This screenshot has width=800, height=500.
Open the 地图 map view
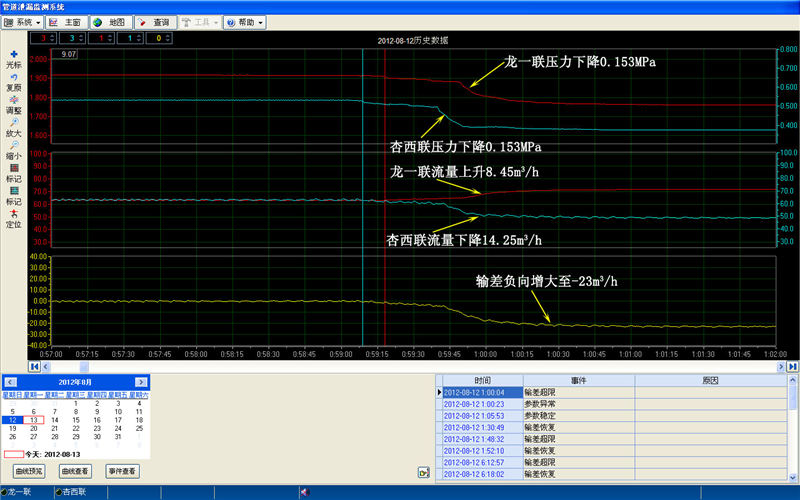tap(111, 21)
